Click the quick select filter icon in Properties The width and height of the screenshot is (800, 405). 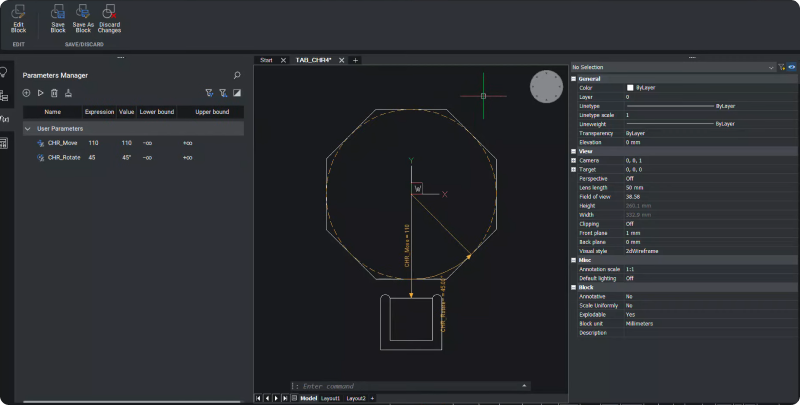(781, 67)
